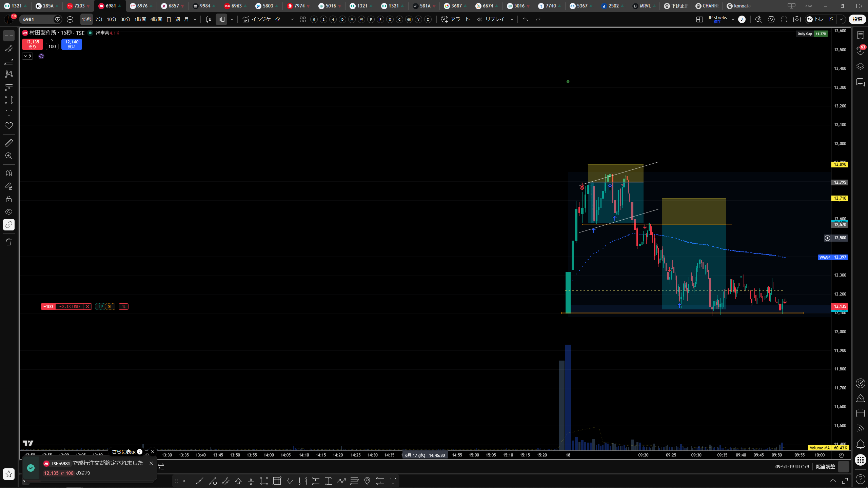Open the alerts clock panel with 63 badge
Image resolution: width=868 pixels, height=488 pixels.
click(x=861, y=50)
